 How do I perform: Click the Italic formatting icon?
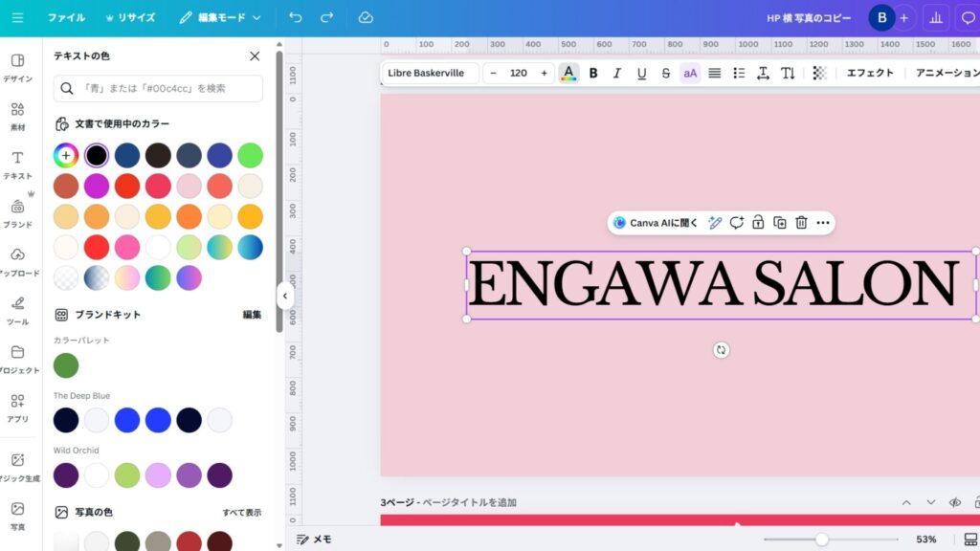coord(617,74)
